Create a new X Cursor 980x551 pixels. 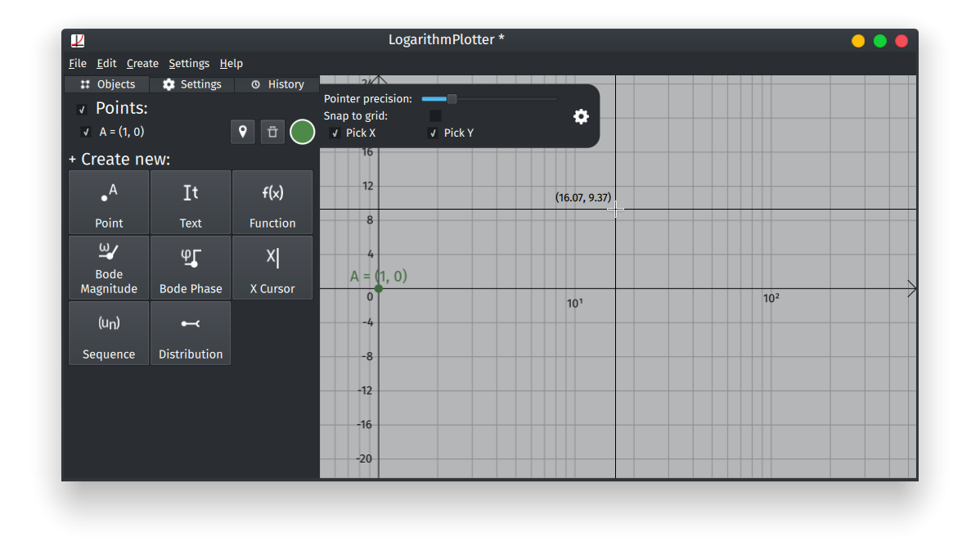click(272, 268)
